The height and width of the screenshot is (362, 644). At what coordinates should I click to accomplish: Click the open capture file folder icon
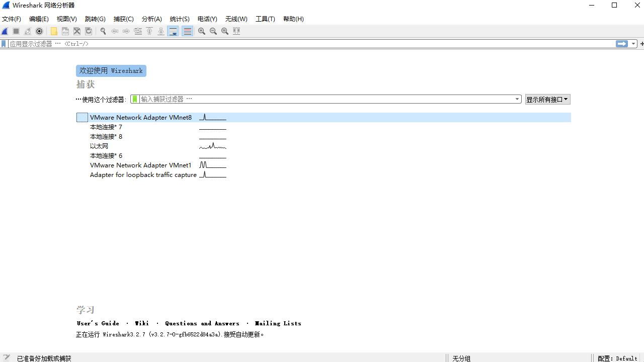54,31
